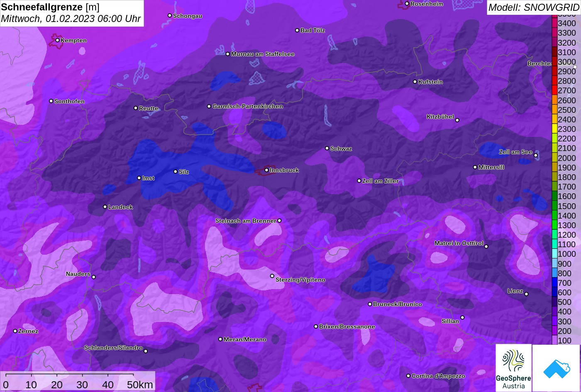Click the 2000 m legend color swatch
This screenshot has height=392, width=581.
click(x=554, y=158)
